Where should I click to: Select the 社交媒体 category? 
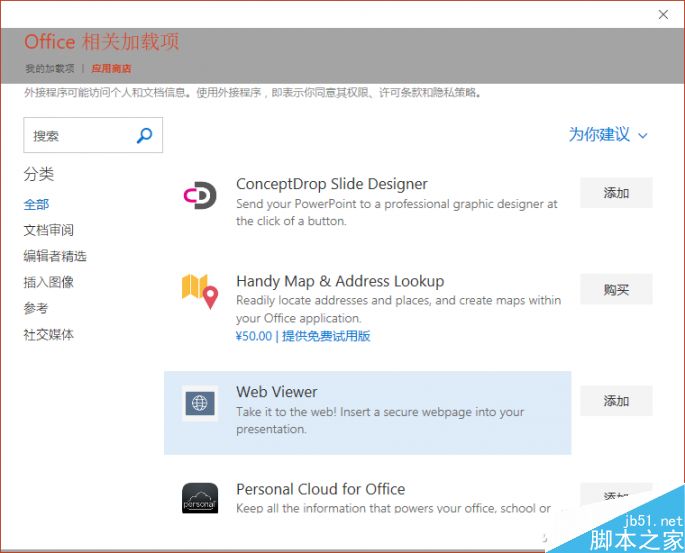click(48, 335)
